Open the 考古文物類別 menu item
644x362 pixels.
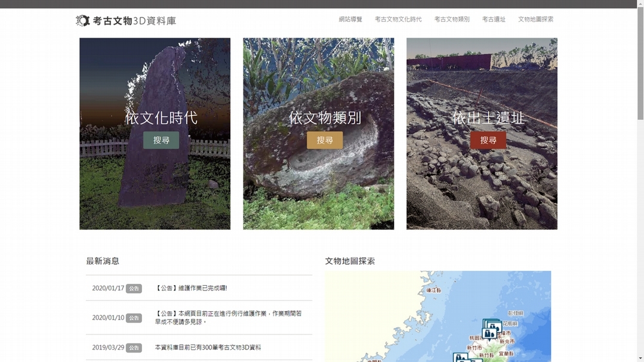click(x=452, y=19)
